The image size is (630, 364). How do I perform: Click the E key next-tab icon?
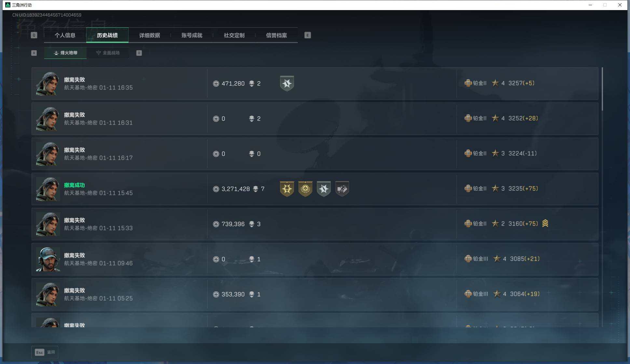tap(308, 35)
